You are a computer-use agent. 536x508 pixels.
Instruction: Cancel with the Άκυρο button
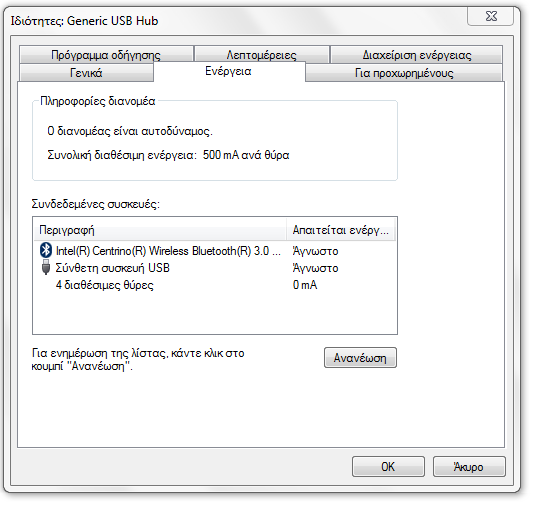click(x=469, y=466)
